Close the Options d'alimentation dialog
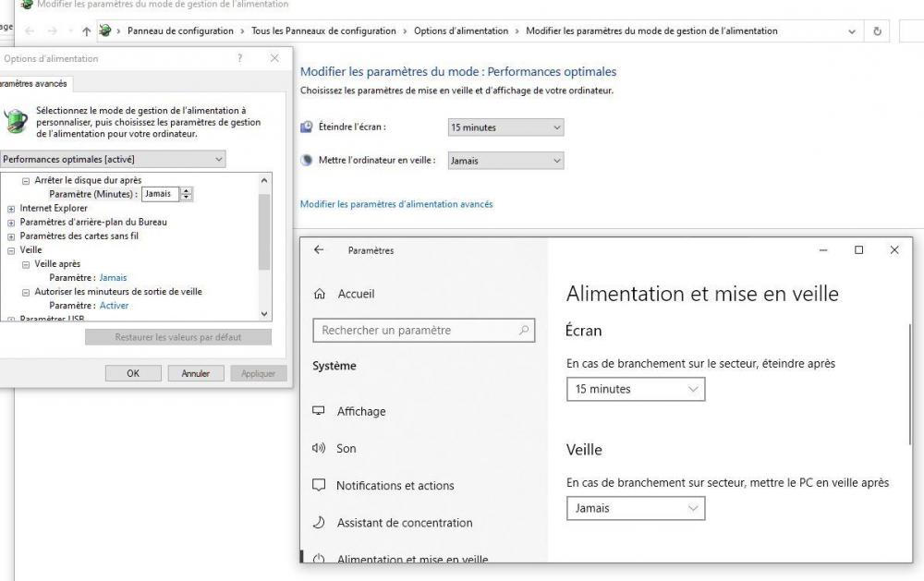The image size is (924, 581). click(274, 58)
